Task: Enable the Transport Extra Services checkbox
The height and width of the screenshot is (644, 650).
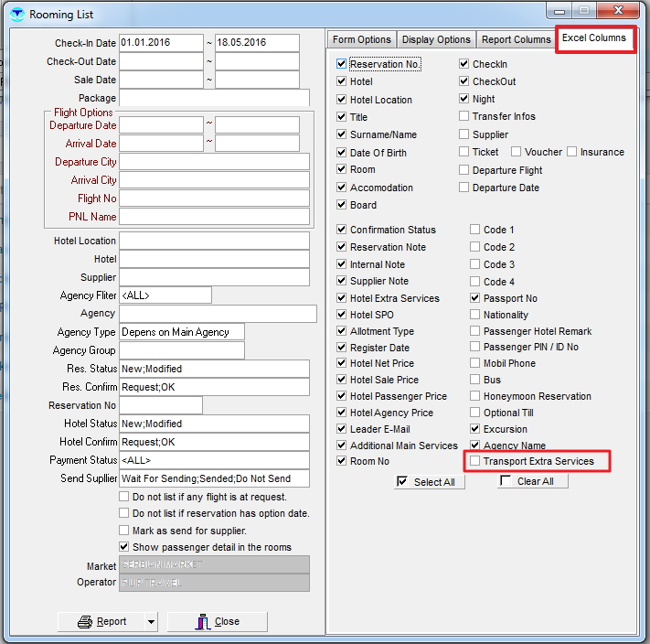Action: (475, 462)
